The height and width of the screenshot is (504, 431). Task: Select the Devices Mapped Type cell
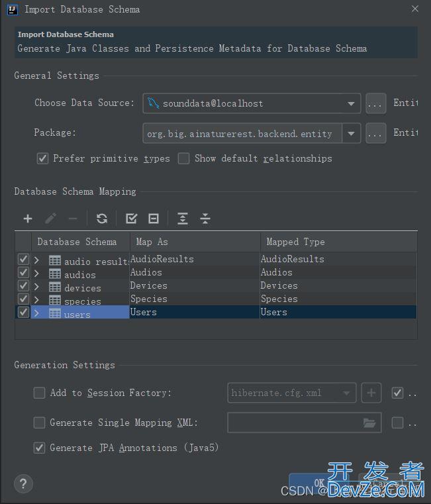338,285
